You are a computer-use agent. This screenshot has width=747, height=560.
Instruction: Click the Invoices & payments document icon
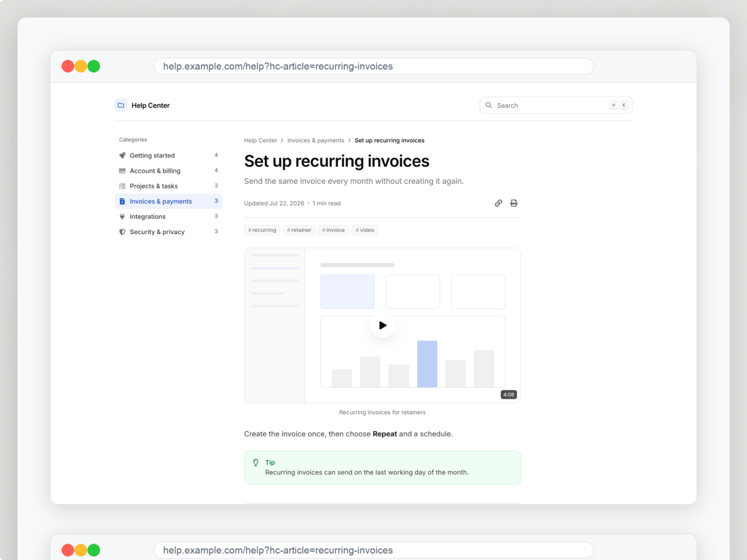tap(122, 201)
